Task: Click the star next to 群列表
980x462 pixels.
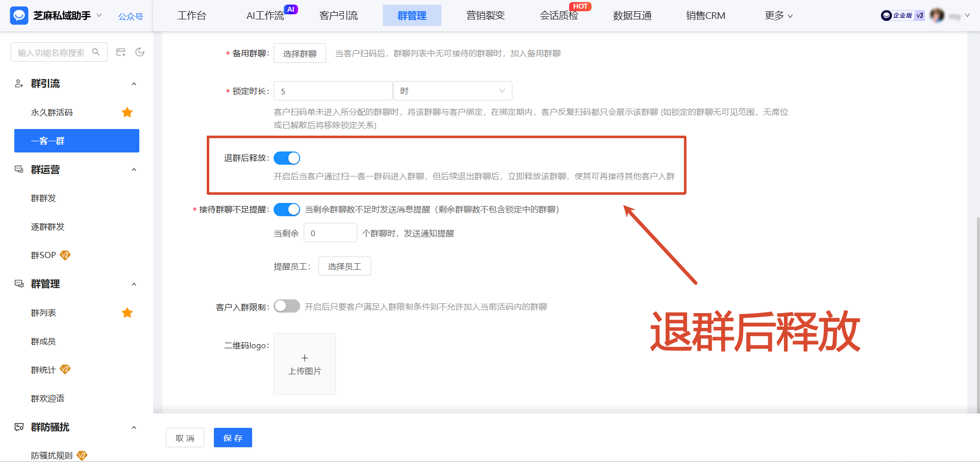Action: tap(127, 313)
